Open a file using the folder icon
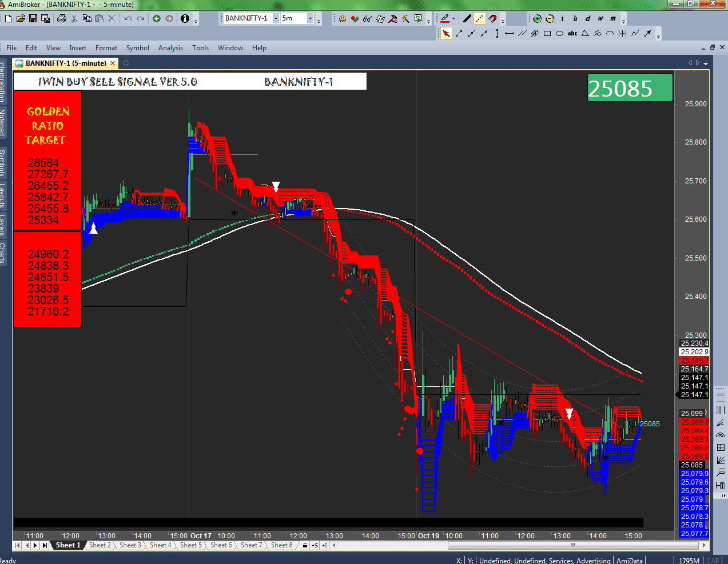Screen dimensions: 728x564 point(21,18)
